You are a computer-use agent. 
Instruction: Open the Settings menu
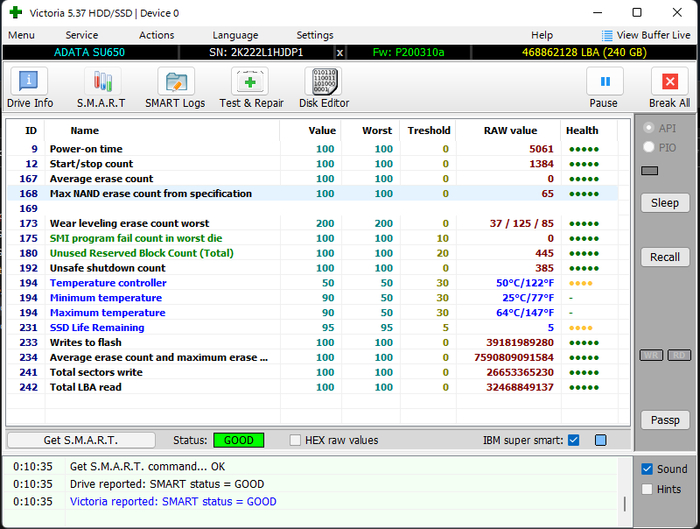315,35
